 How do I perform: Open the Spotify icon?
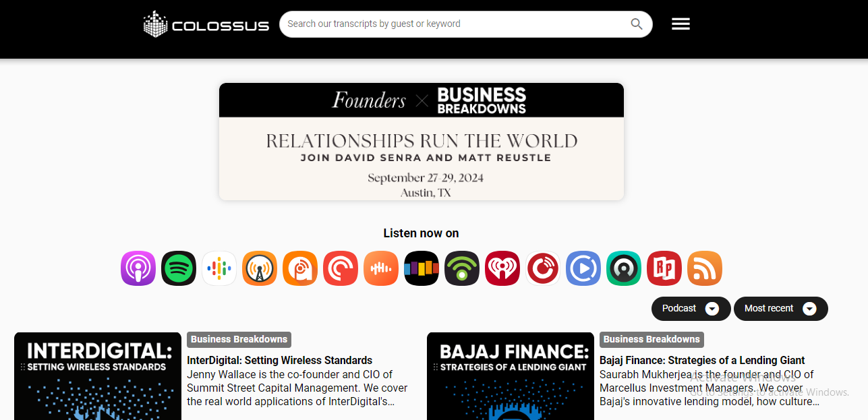click(179, 268)
